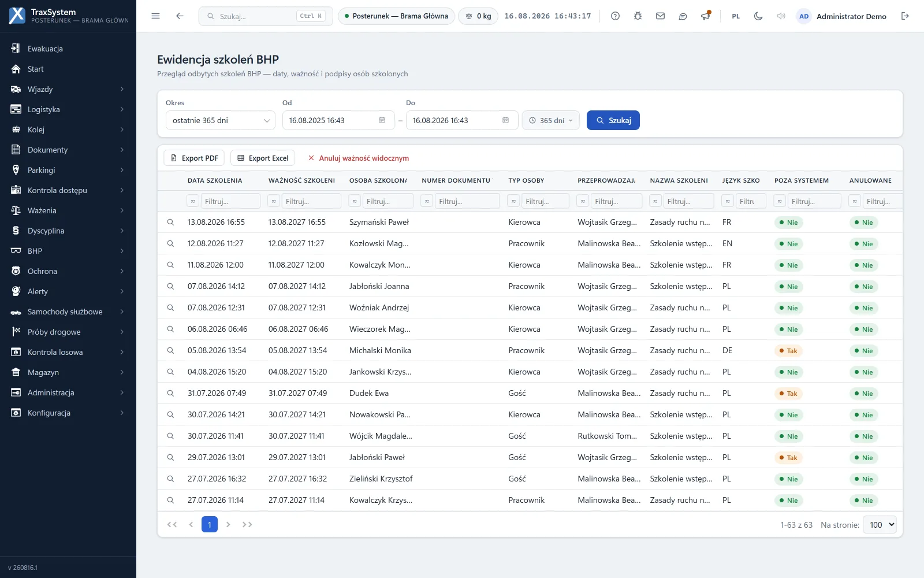Open the Administrator Demo user menu
Viewport: 924px width, 578px height.
coord(841,16)
